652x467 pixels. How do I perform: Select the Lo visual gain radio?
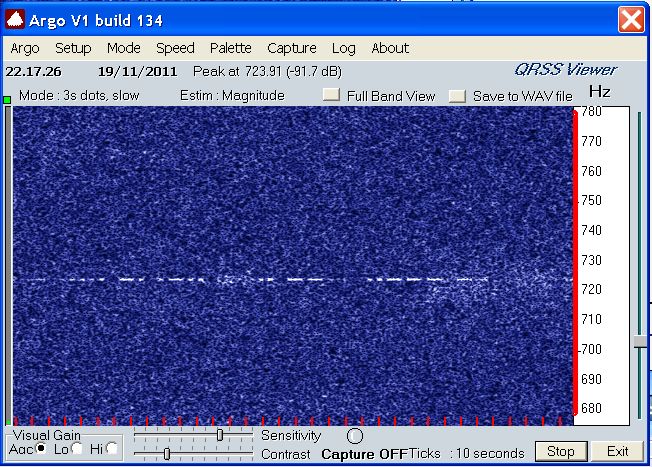(77, 448)
